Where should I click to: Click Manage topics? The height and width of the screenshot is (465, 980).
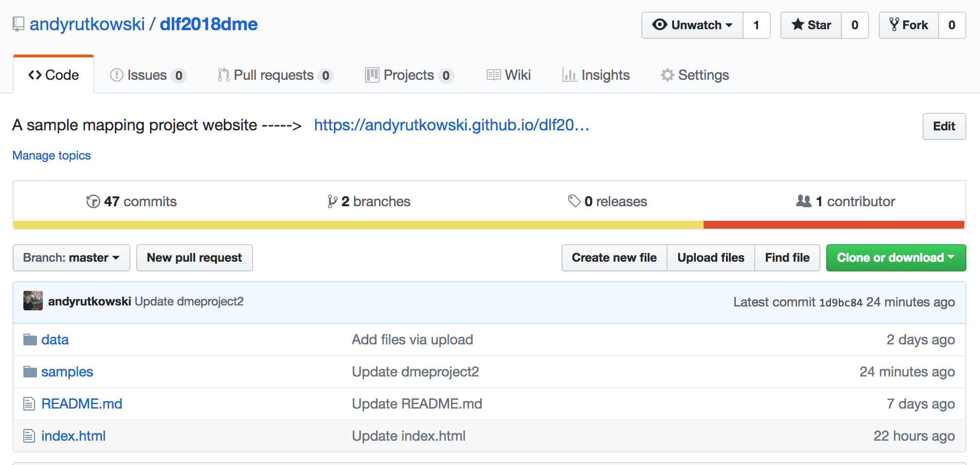52,156
